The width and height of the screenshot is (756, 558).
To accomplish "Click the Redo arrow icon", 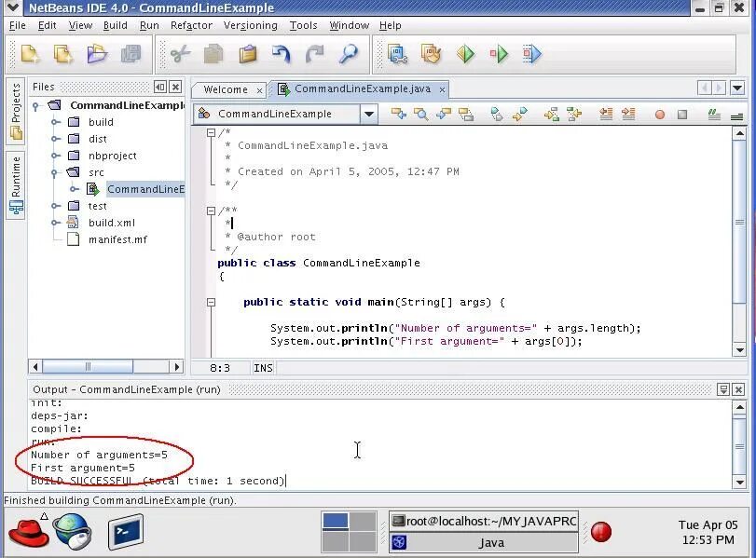I will [315, 54].
